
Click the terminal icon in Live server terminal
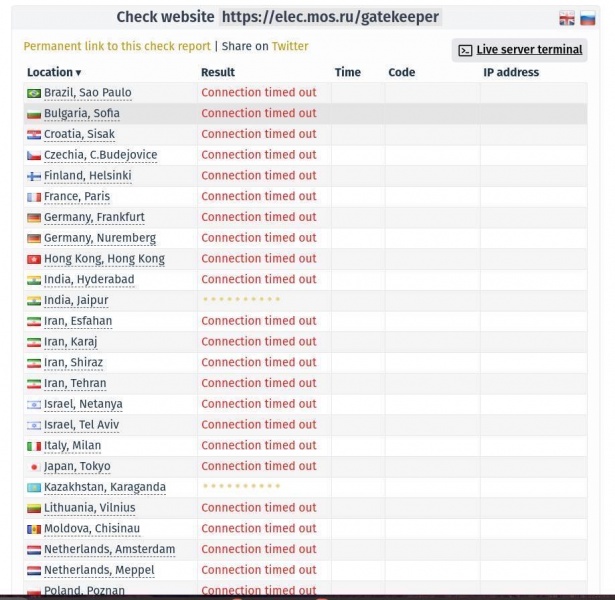(x=465, y=50)
